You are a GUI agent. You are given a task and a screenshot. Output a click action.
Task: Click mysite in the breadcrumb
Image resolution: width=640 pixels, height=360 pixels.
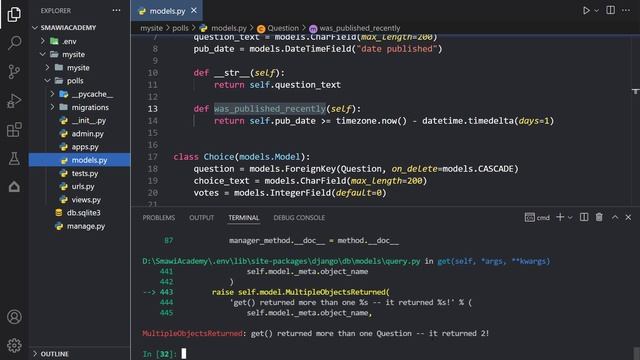(151, 28)
